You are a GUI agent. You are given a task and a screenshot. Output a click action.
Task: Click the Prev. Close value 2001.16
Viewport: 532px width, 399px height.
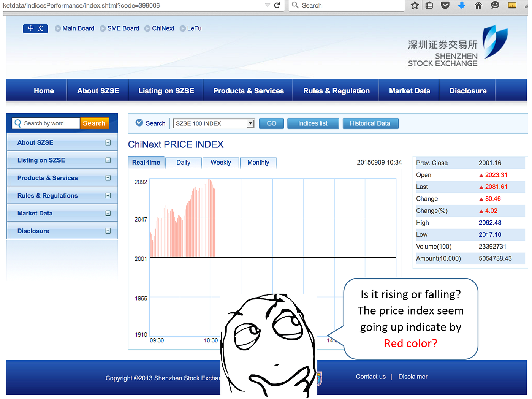490,163
